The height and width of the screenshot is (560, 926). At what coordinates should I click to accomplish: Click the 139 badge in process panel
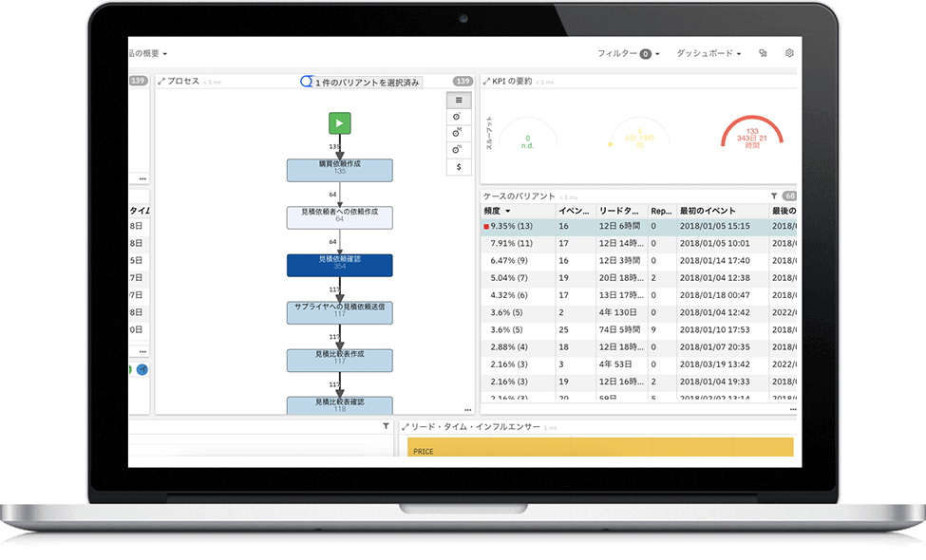click(x=463, y=81)
